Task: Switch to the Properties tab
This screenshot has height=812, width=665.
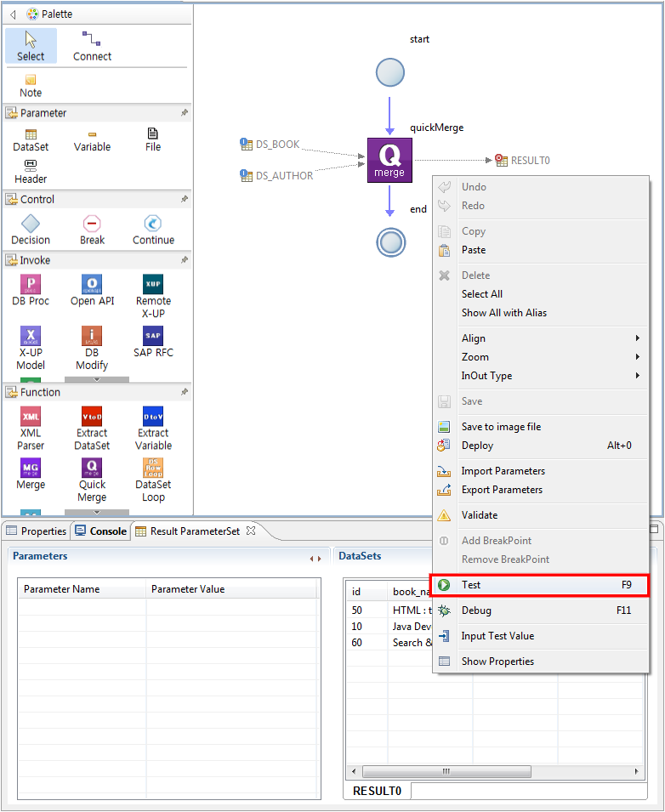Action: click(37, 531)
